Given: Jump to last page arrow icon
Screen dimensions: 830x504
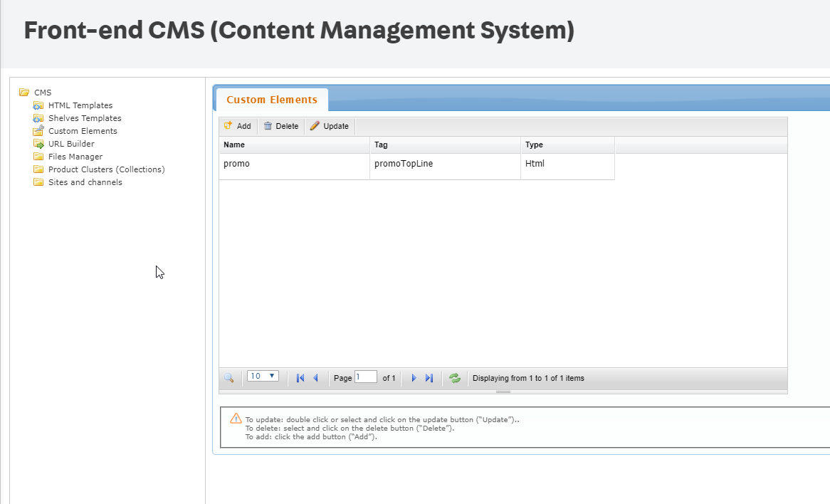Looking at the screenshot, I should pyautogui.click(x=429, y=378).
